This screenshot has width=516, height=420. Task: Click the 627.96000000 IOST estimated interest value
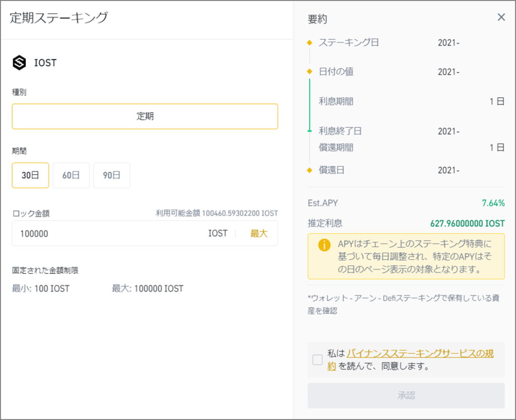(467, 224)
